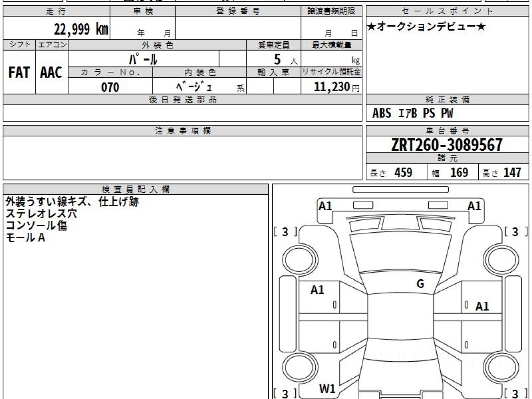Click the W1 damage mark on diagram
This screenshot has height=399, width=532.
point(327,389)
